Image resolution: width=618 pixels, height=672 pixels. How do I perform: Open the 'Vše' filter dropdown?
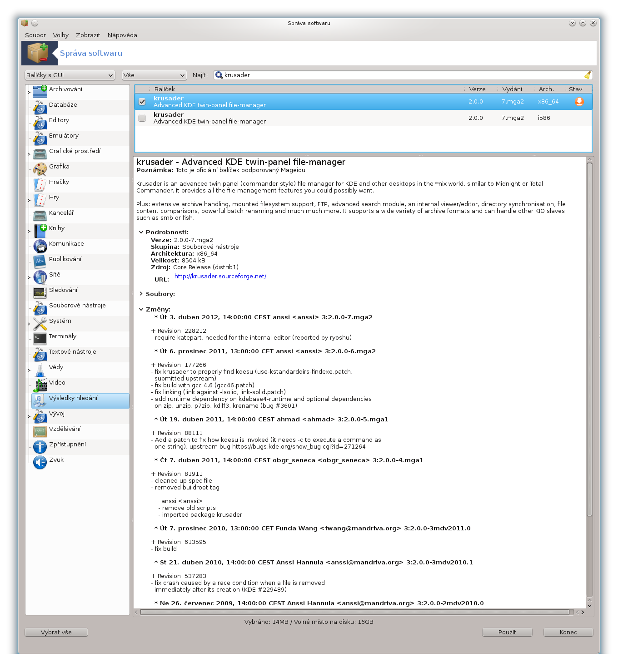point(154,75)
